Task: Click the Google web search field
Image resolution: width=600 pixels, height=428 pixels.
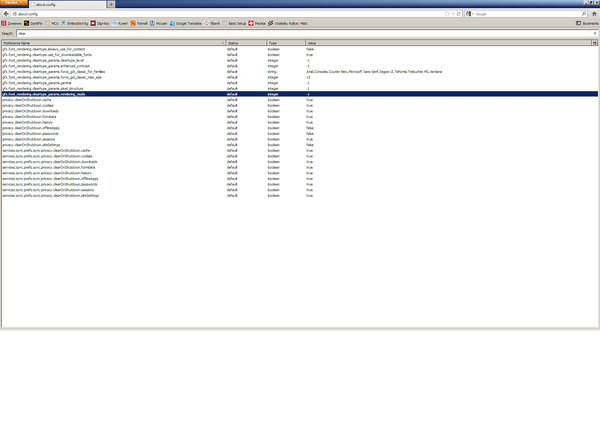Action: point(528,14)
